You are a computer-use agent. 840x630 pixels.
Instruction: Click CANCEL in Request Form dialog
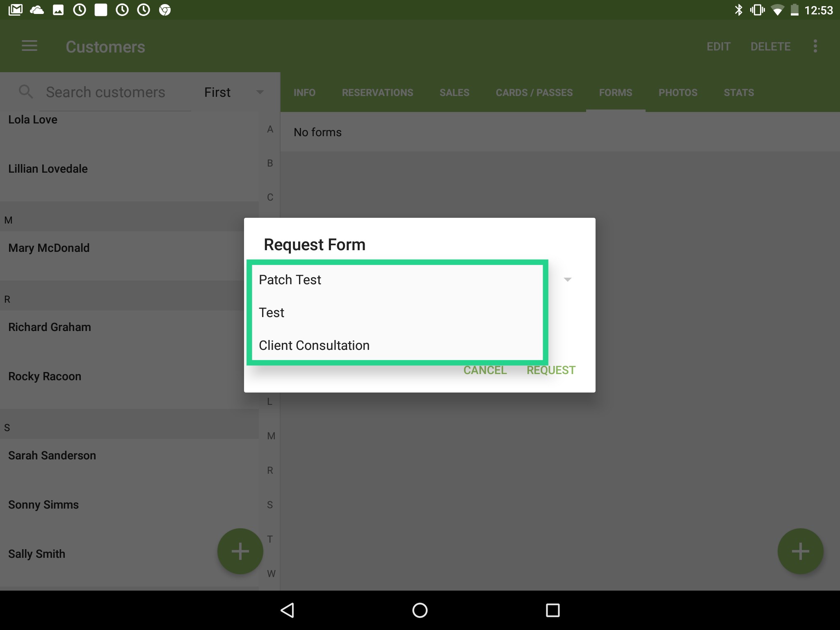pyautogui.click(x=485, y=370)
